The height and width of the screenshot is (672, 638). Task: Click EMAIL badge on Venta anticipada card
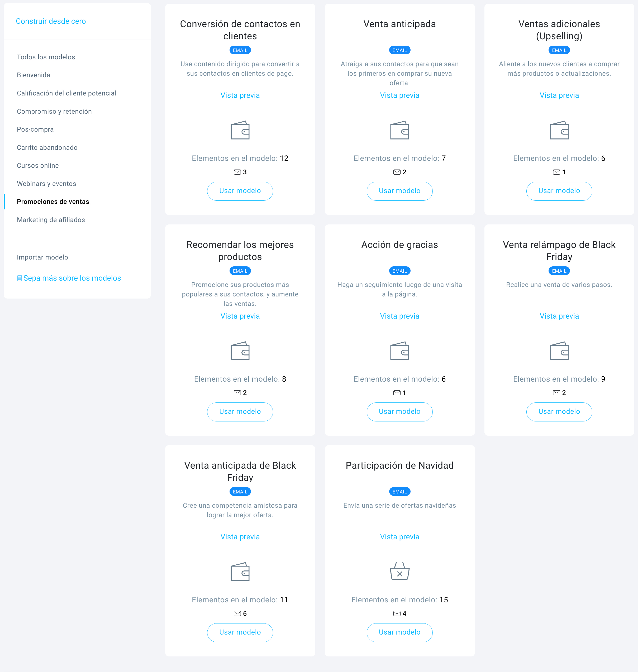pos(399,50)
